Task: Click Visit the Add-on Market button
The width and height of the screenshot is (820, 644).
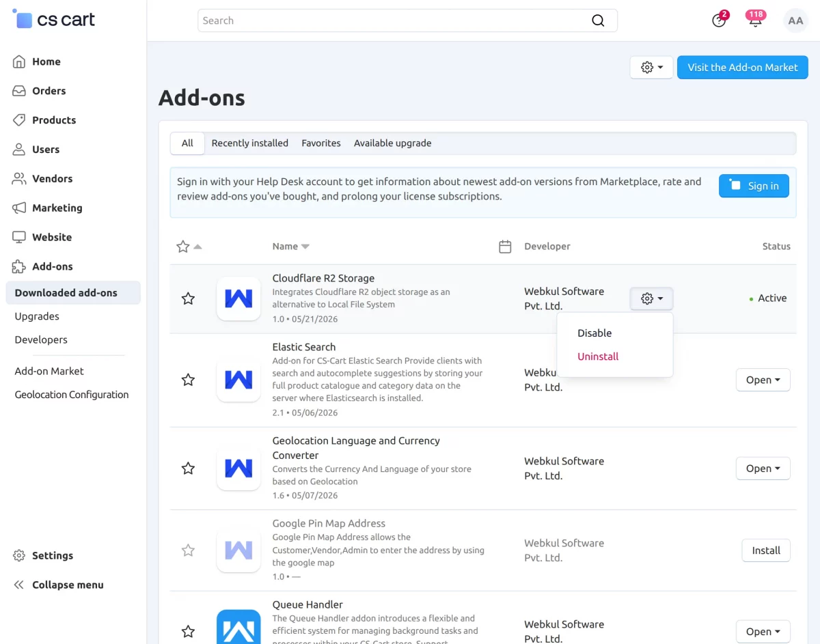Action: point(743,68)
